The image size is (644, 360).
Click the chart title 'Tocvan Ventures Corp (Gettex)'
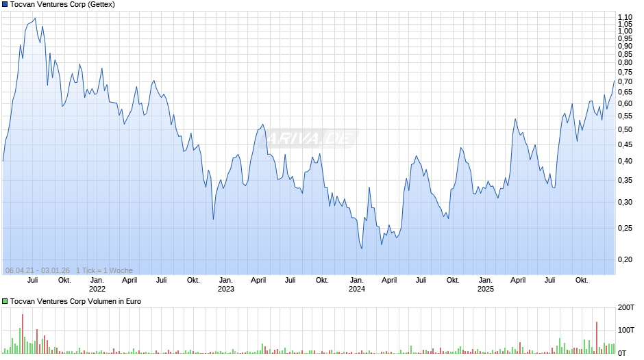pos(62,5)
